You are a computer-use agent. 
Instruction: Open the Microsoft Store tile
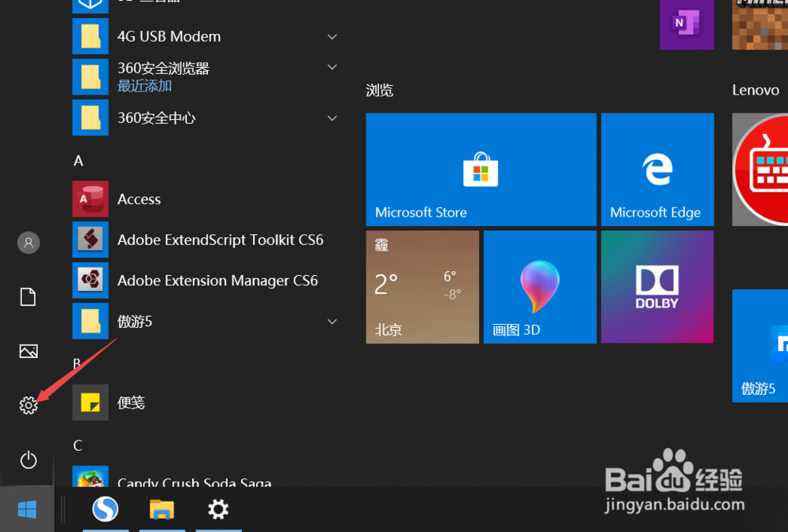click(x=481, y=169)
